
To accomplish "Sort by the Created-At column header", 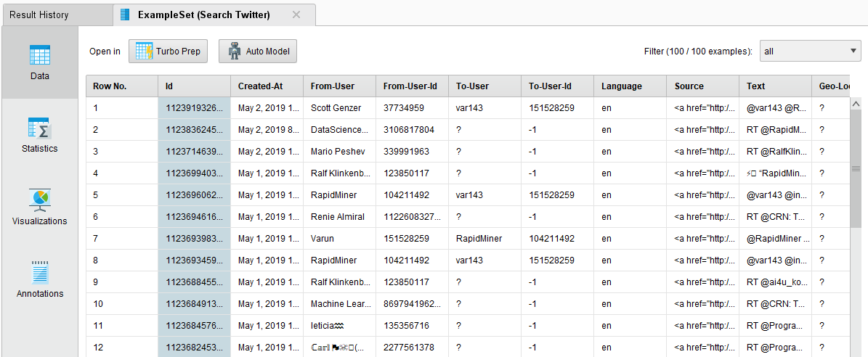I will pyautogui.click(x=266, y=86).
